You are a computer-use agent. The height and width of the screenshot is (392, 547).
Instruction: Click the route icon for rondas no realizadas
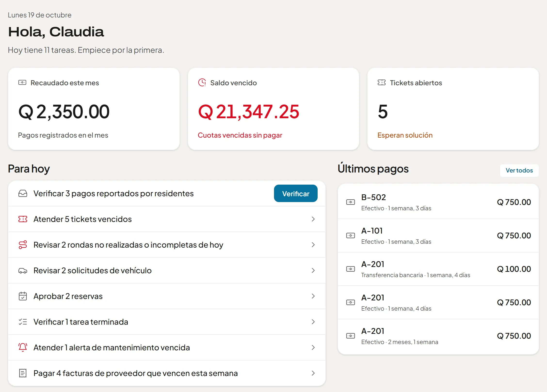point(23,245)
